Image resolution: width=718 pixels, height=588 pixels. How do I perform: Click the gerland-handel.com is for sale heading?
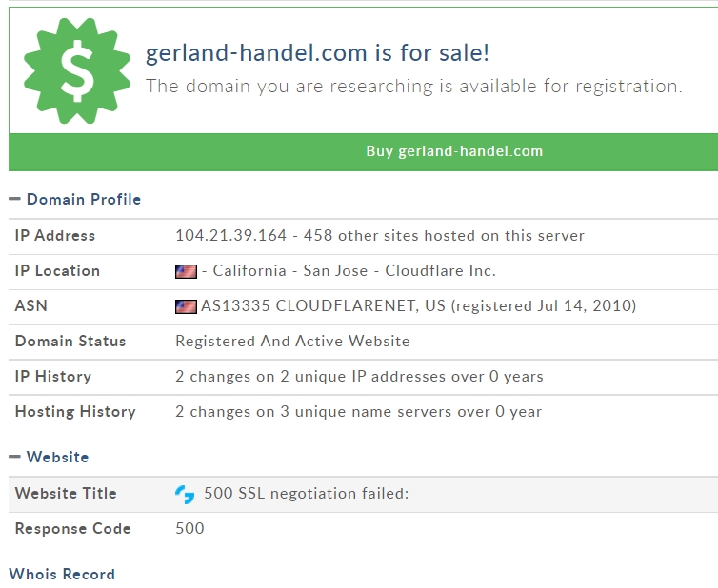pos(317,52)
